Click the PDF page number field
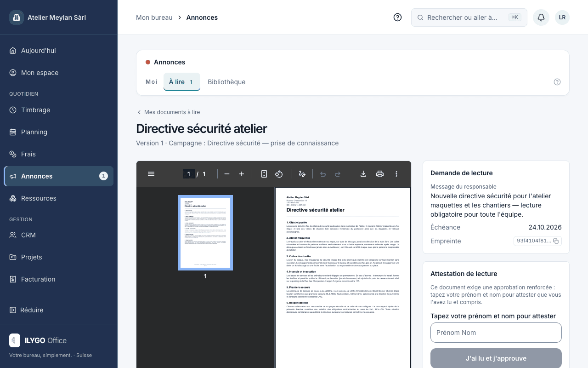This screenshot has height=368, width=588. (189, 174)
